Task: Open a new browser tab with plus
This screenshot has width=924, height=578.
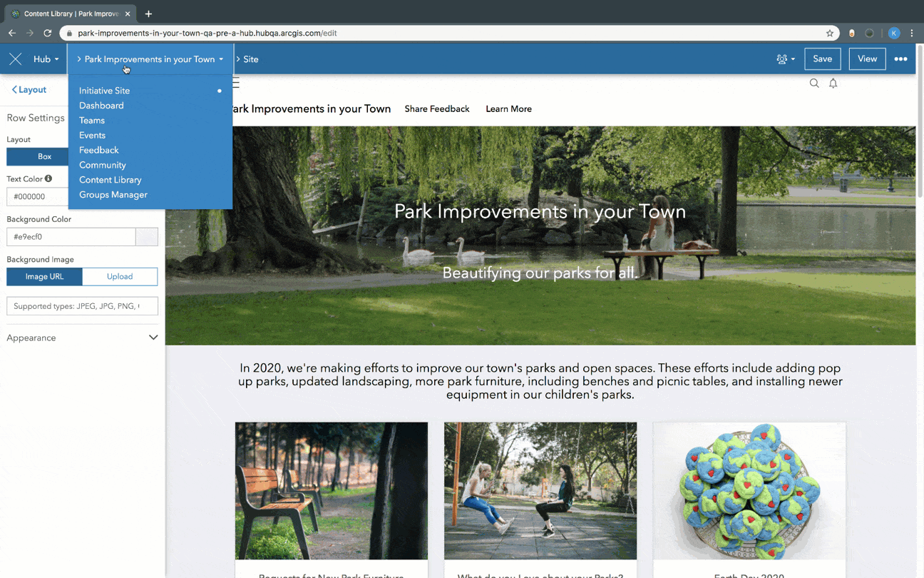Action: 148,14
